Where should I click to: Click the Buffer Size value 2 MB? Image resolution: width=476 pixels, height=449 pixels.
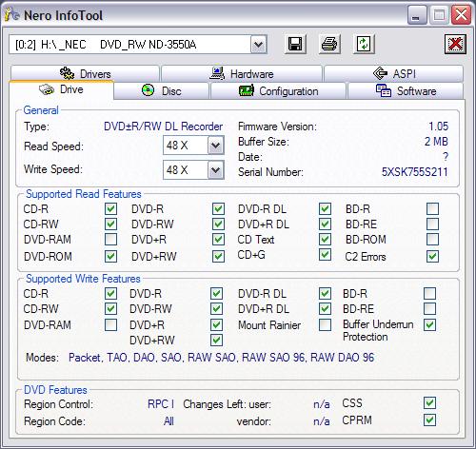(x=436, y=142)
